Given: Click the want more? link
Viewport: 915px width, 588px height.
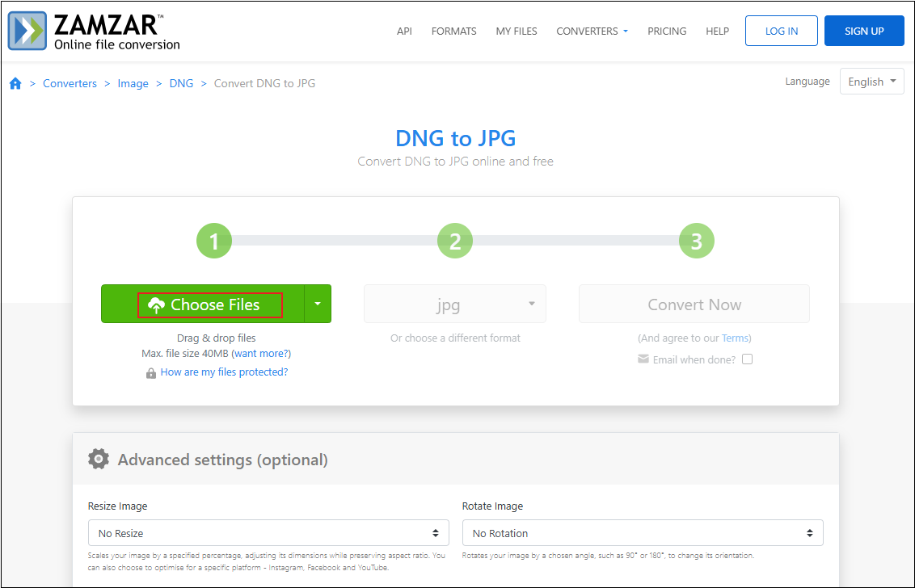Looking at the screenshot, I should point(261,354).
